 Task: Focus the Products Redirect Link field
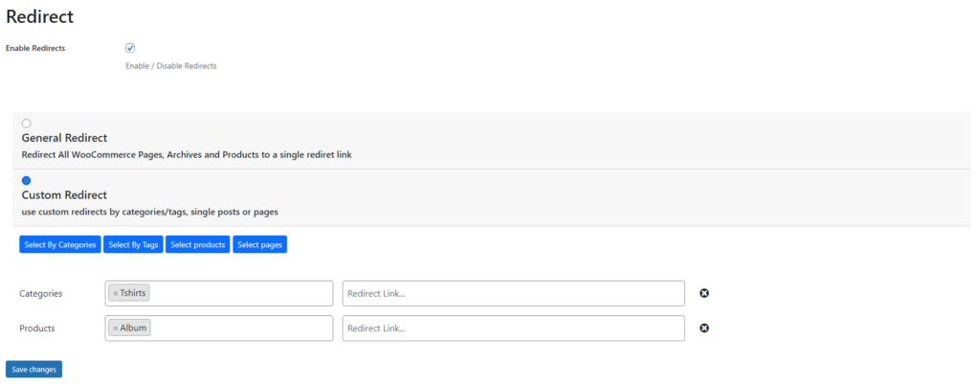pyautogui.click(x=514, y=328)
